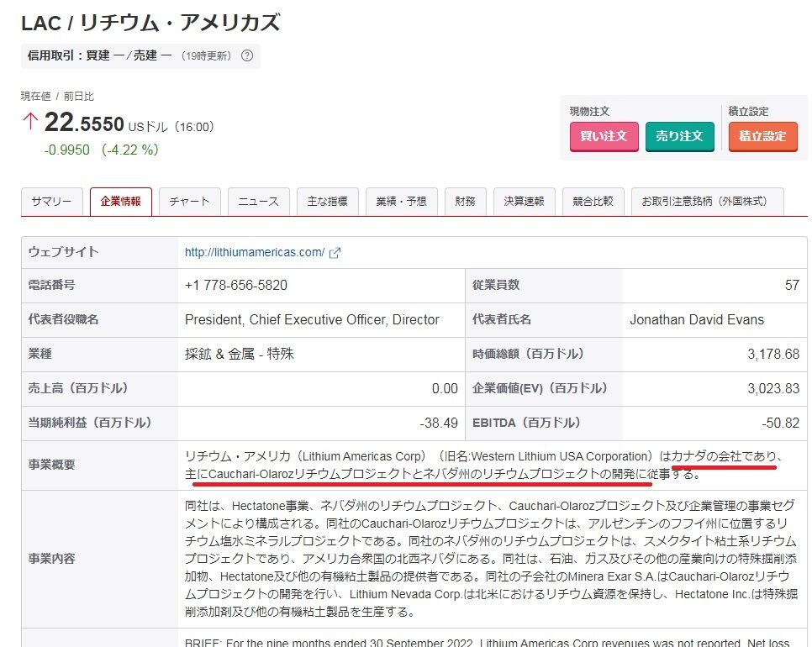Click the 時価総額(百万ドル) label
The image size is (812, 647).
529,354
